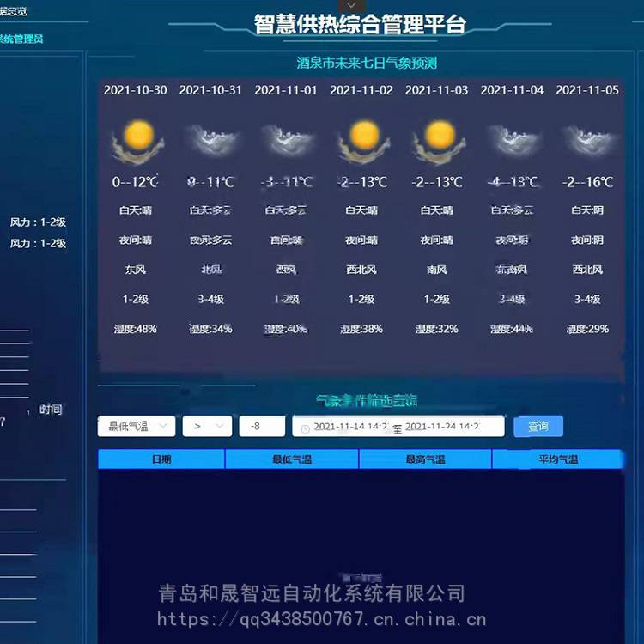Click the 酒泉市未来七日气象预测 heading
The width and height of the screenshot is (644, 644).
[367, 63]
